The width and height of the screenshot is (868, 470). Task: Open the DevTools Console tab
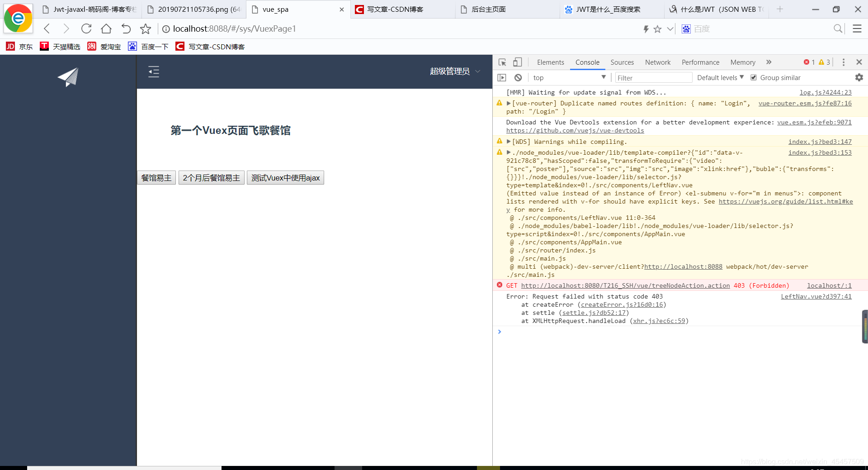point(587,62)
